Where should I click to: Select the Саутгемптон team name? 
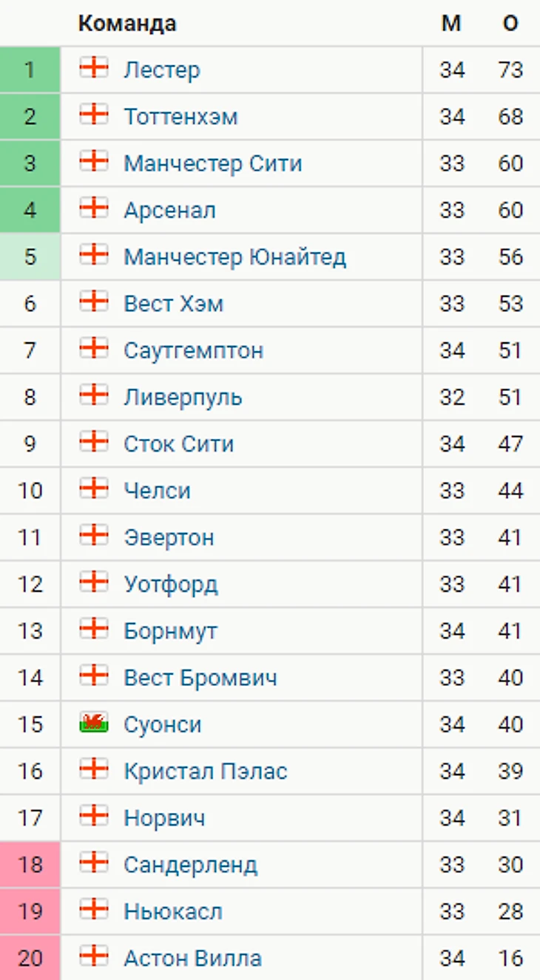193,350
